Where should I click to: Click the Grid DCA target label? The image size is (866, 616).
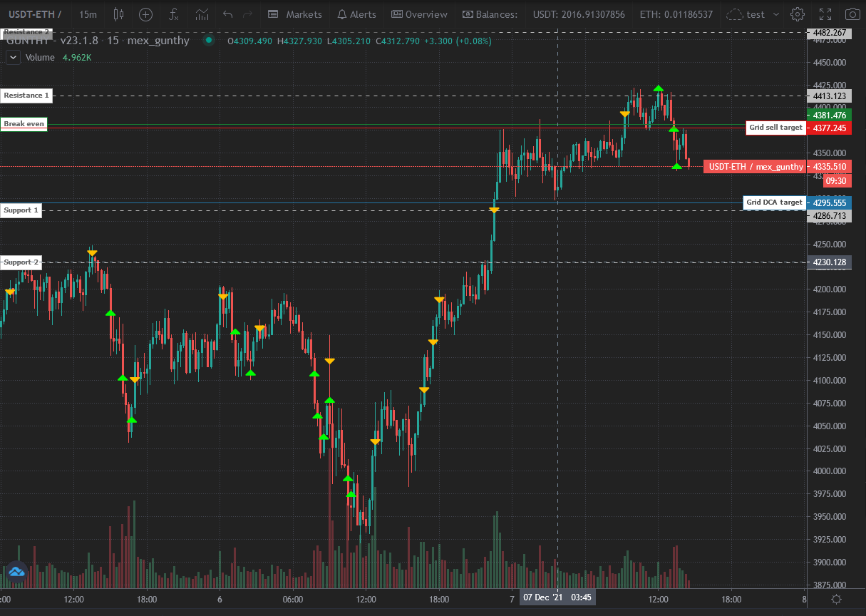coord(774,202)
